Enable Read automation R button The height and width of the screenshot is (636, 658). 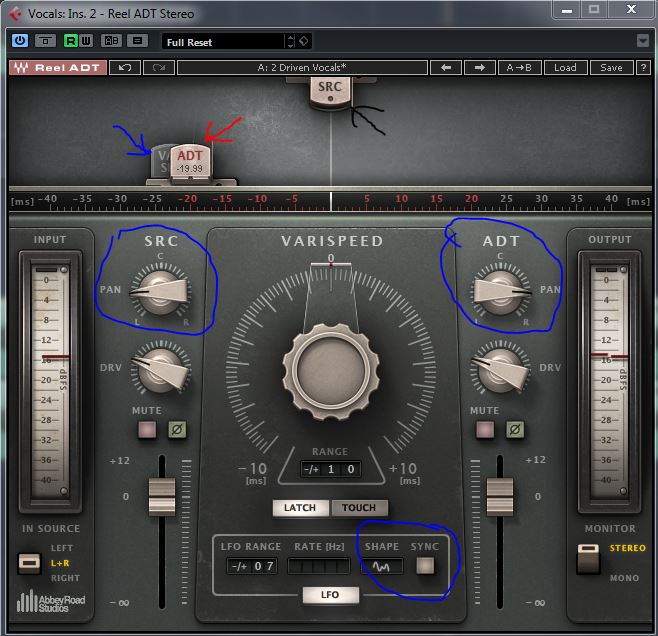click(x=70, y=41)
